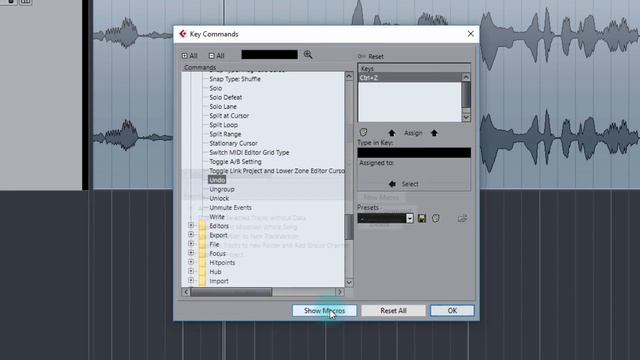Click the import preset folder icon

[x=462, y=218]
